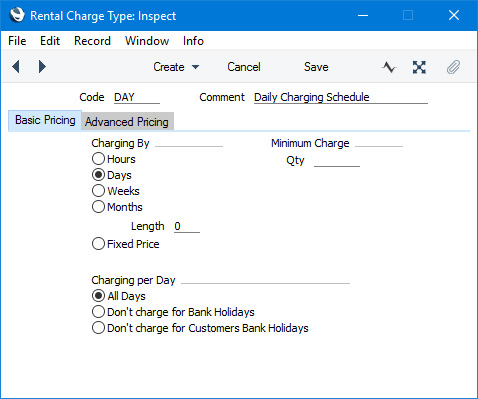Click the Cancel button
The width and height of the screenshot is (478, 399).
pos(244,67)
